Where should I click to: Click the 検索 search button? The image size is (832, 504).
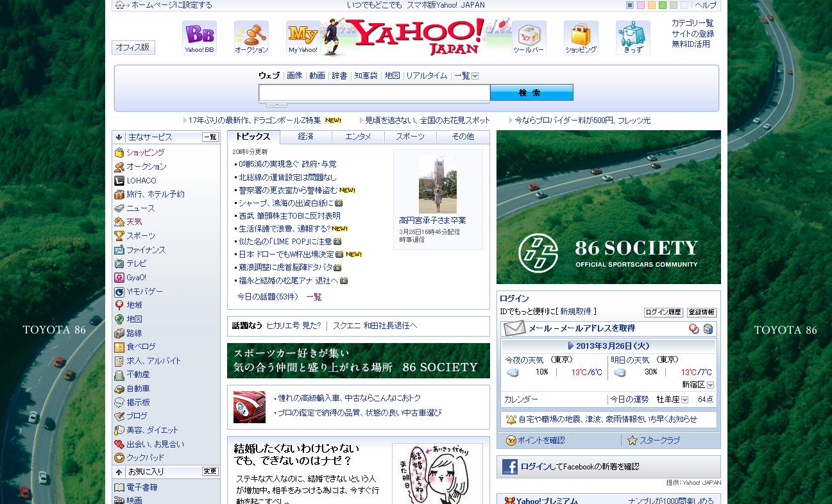(532, 93)
